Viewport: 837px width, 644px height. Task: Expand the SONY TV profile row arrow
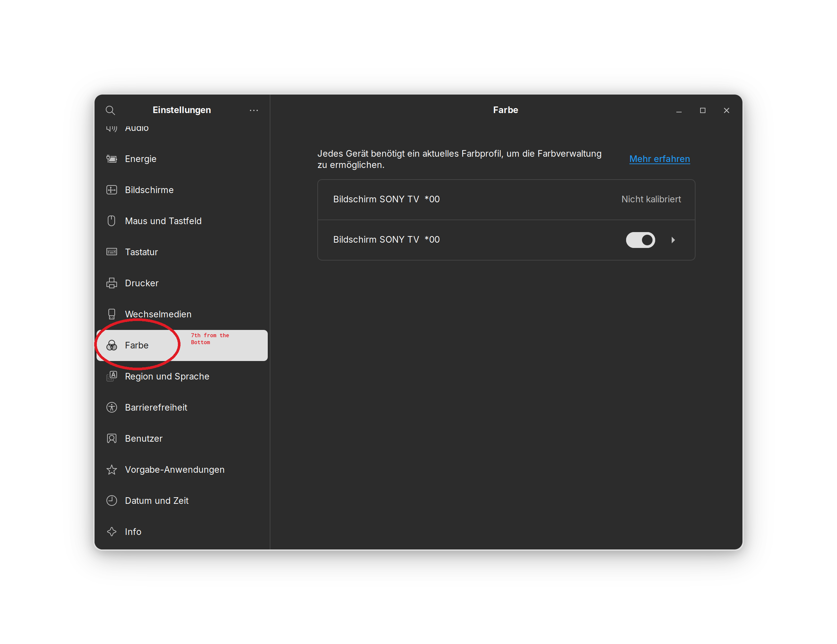[x=673, y=240]
